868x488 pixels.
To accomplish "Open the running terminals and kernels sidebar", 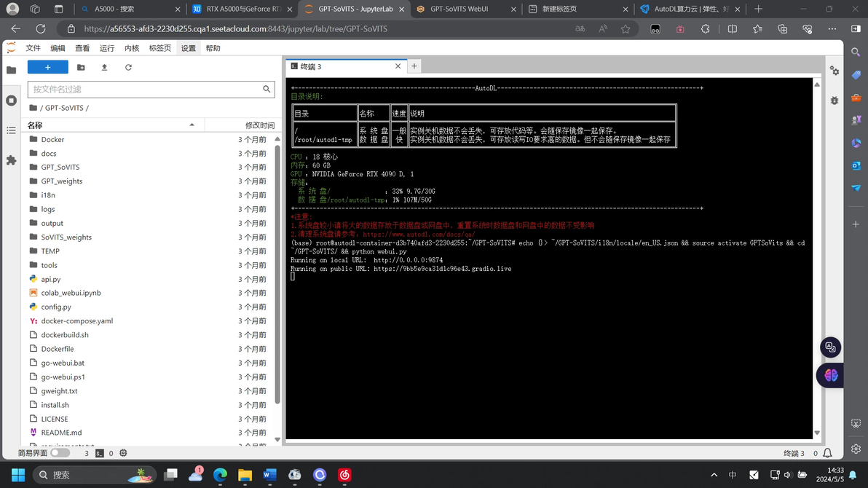I will pyautogui.click(x=11, y=101).
